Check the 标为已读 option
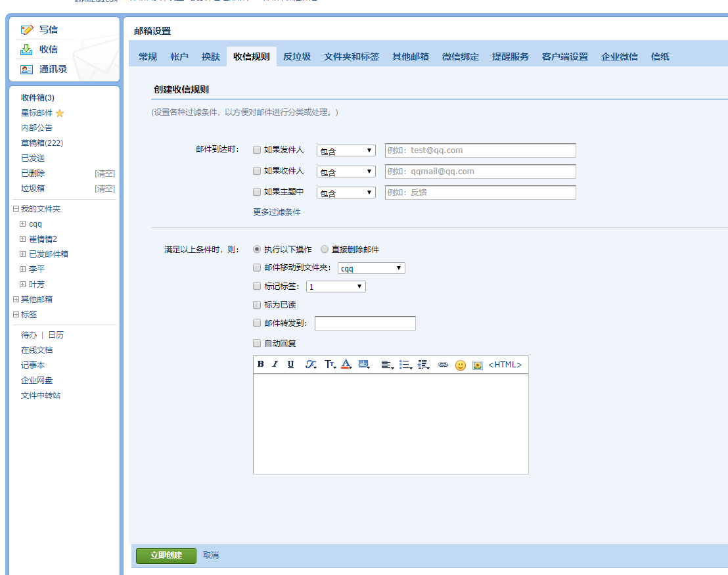 click(256, 304)
